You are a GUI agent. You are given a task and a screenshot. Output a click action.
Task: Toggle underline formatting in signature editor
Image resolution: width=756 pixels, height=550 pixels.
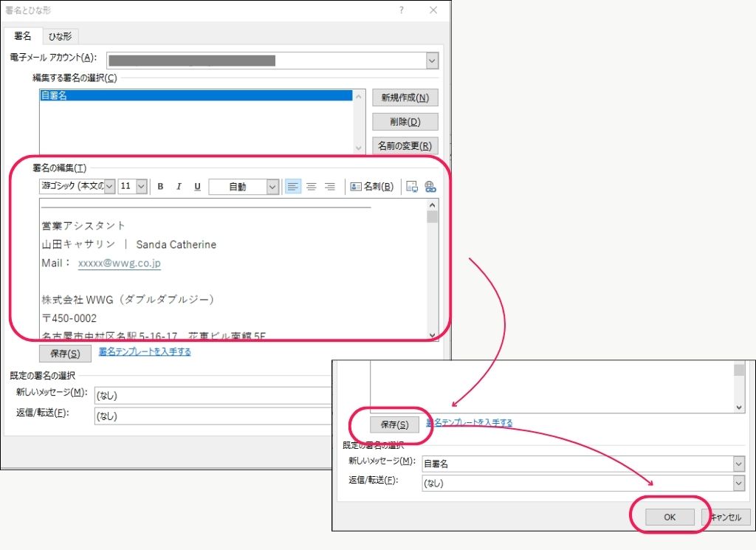pyautogui.click(x=197, y=187)
